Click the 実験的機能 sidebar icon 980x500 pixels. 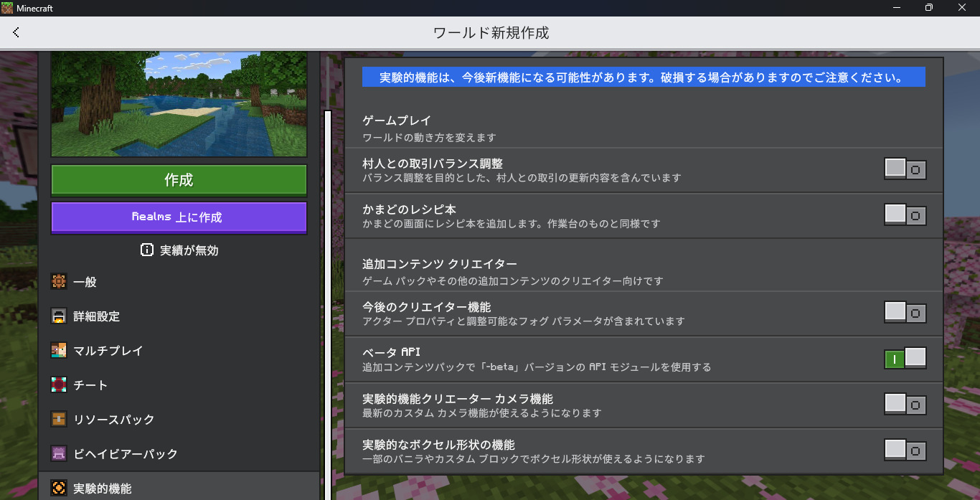click(x=59, y=489)
